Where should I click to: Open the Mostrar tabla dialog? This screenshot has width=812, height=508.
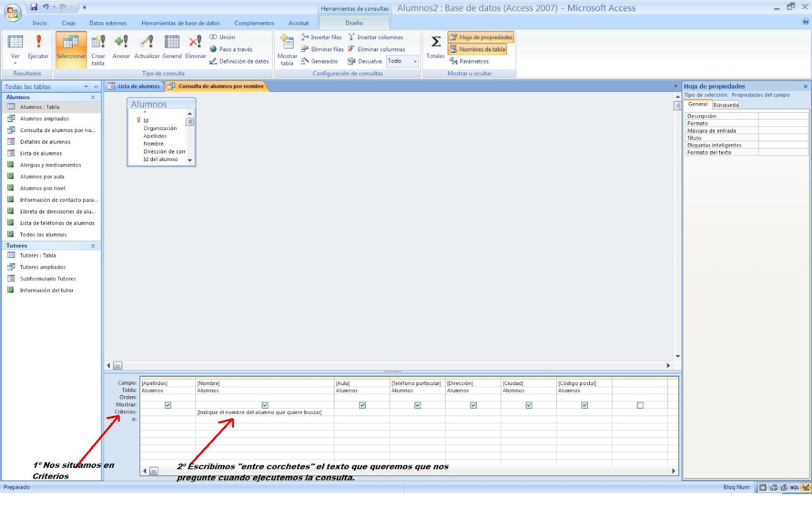[x=286, y=49]
